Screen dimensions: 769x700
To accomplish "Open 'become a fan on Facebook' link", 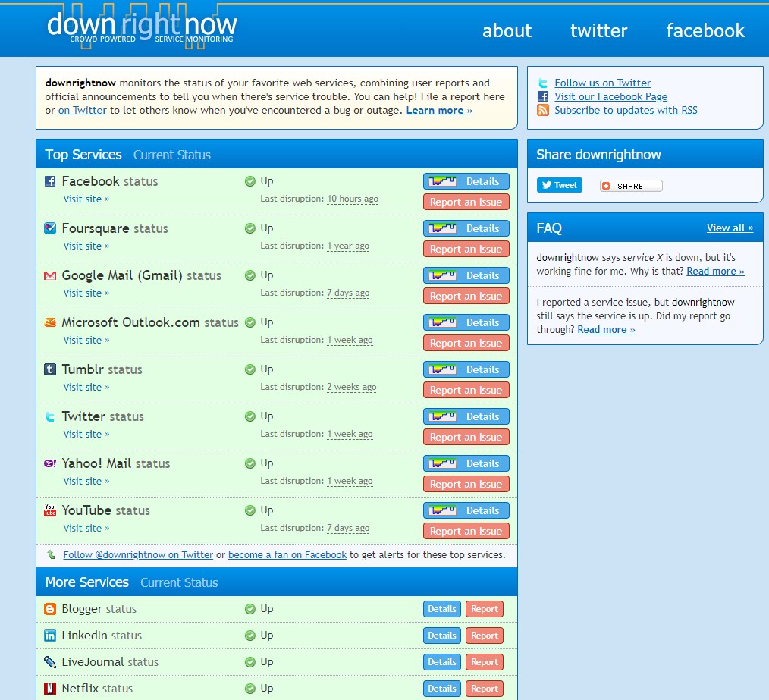I will click(x=287, y=555).
